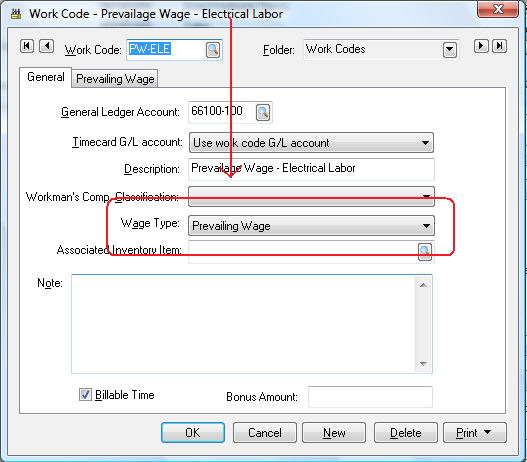Confirm with the OK button
Screen dimensions: 527x462
(x=193, y=432)
